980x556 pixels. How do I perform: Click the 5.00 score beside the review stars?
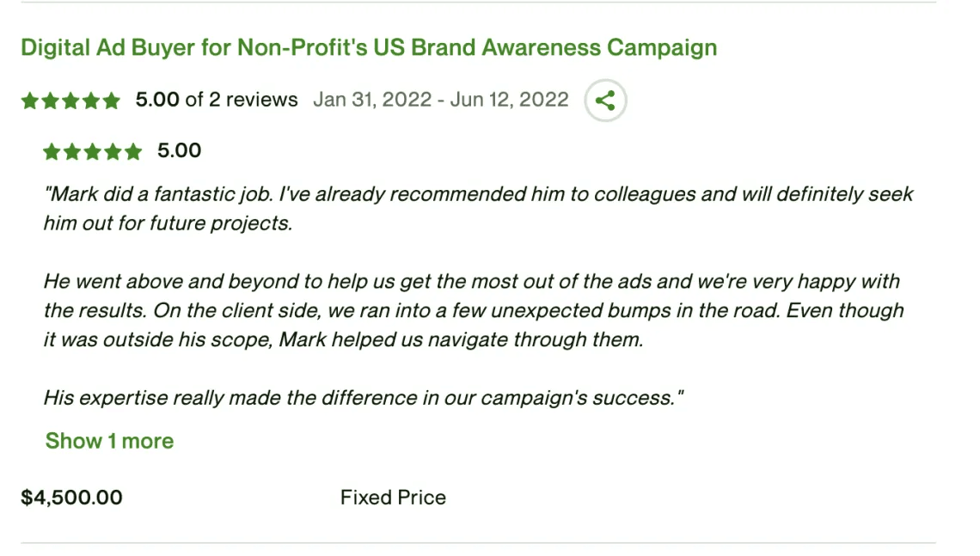(180, 150)
